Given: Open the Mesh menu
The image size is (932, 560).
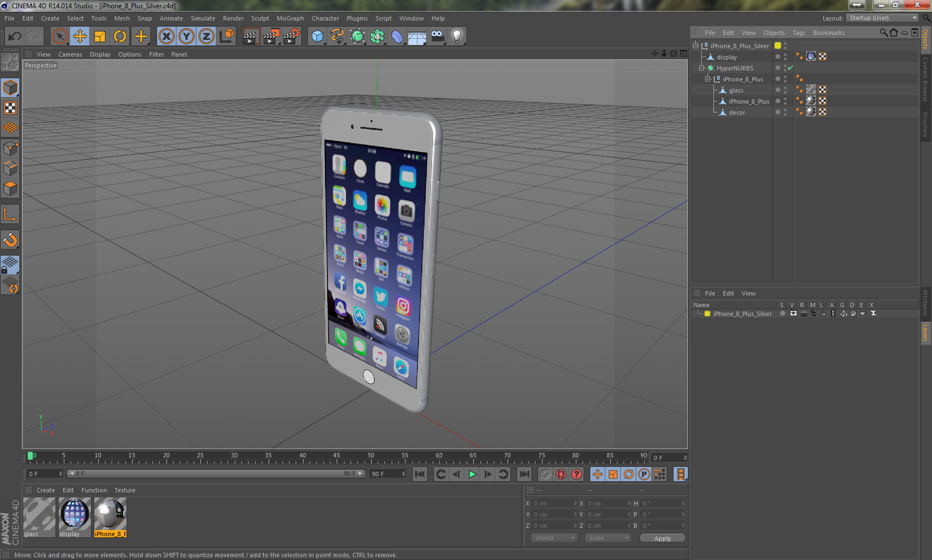Looking at the screenshot, I should pyautogui.click(x=122, y=18).
